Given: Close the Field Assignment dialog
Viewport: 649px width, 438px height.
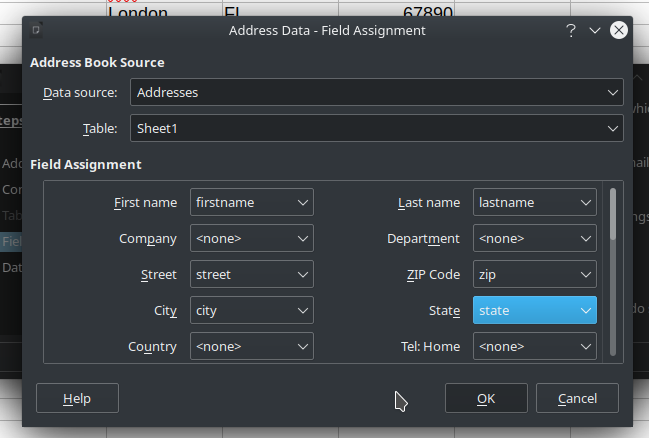Looking at the screenshot, I should point(619,30).
